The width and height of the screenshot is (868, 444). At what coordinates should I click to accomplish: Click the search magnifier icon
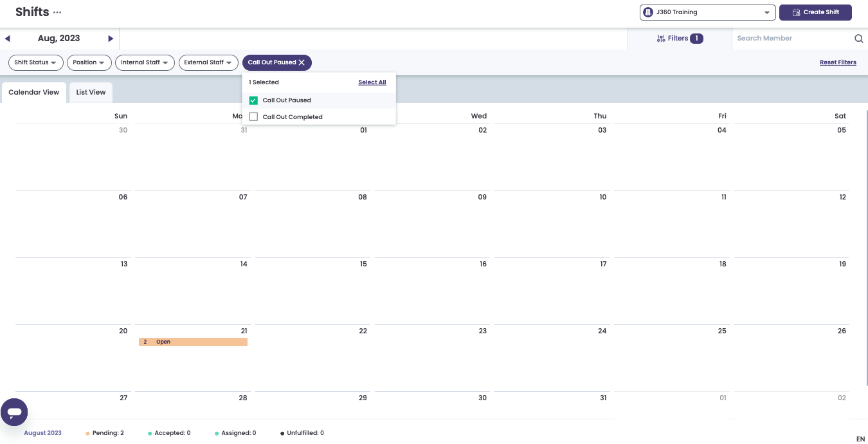coord(858,39)
